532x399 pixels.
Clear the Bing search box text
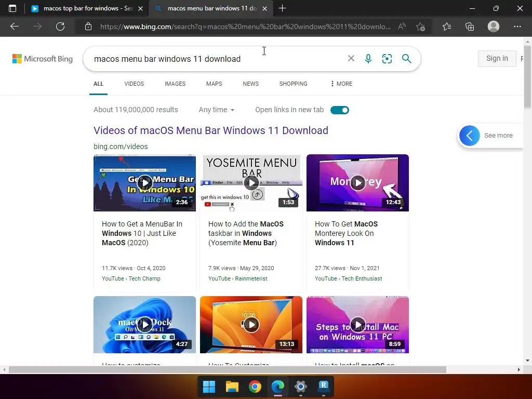click(351, 58)
